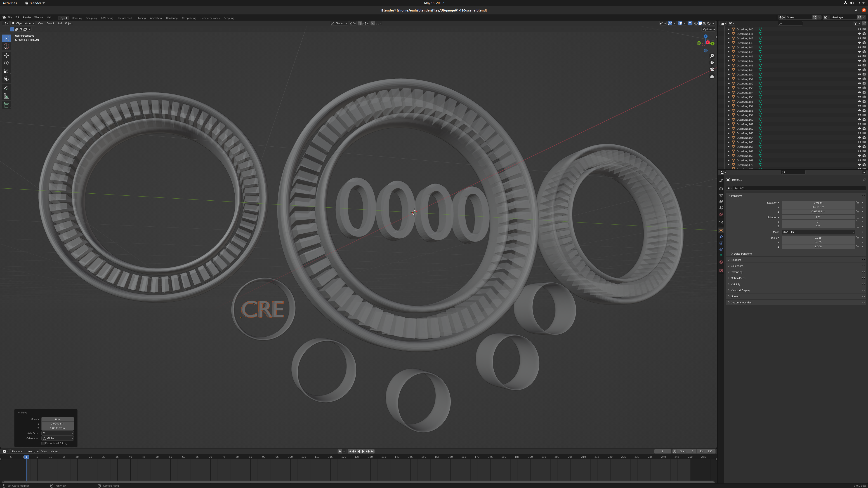Viewport: 868px width, 488px height.
Task: Open the Output properties tab
Action: [x=721, y=195]
